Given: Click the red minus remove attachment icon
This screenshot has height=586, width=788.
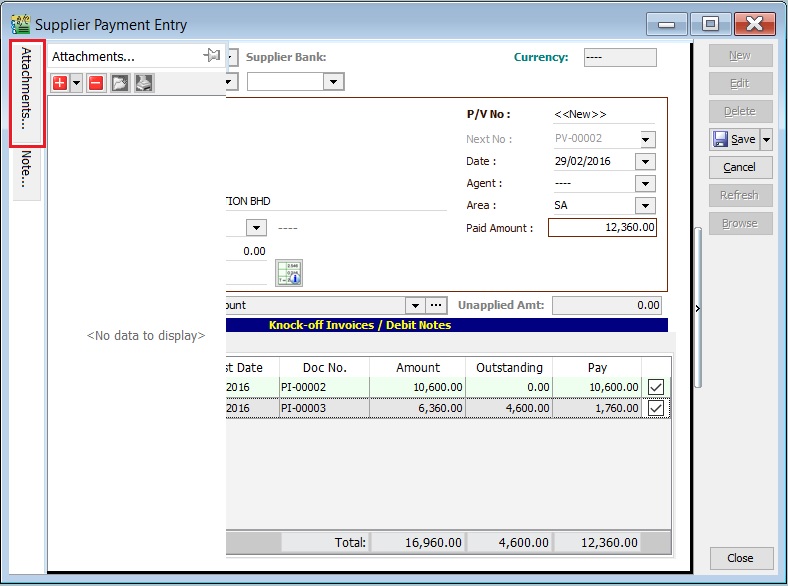Looking at the screenshot, I should [x=96, y=83].
